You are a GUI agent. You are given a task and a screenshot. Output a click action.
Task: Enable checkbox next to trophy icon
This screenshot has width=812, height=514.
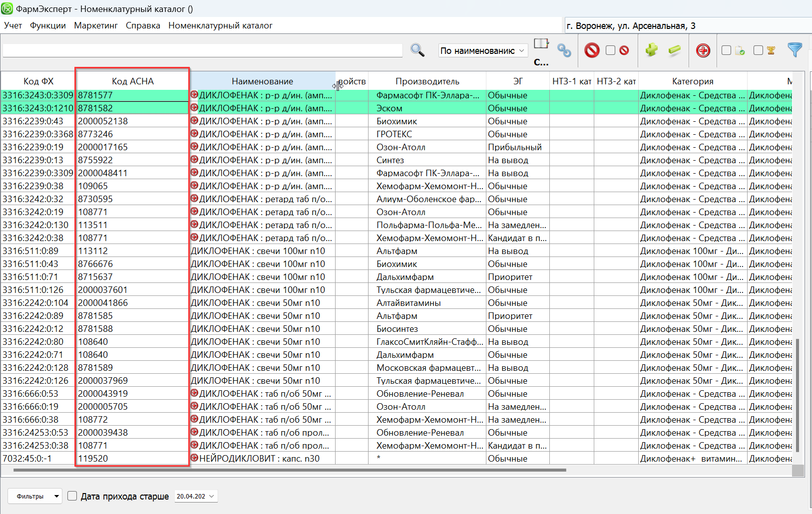(758, 50)
